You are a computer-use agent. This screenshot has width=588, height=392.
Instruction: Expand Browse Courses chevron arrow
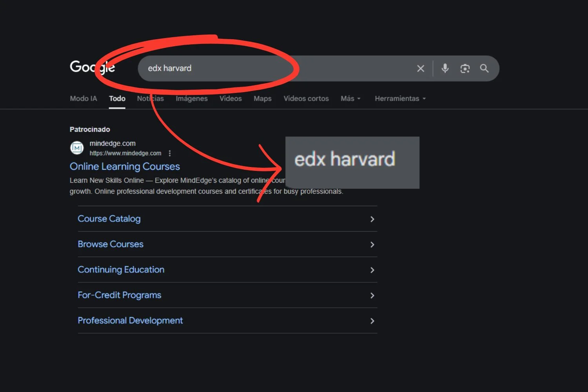click(x=372, y=245)
